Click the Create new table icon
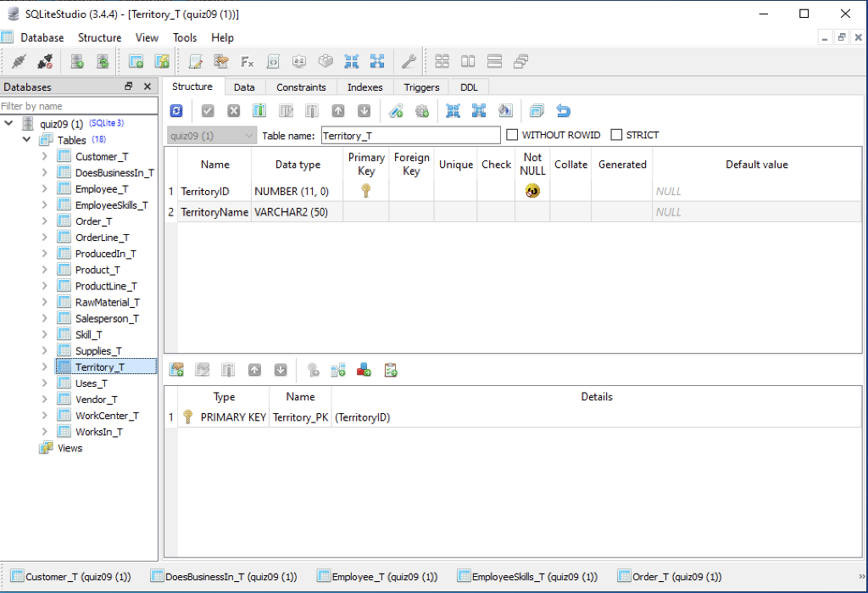 (136, 62)
